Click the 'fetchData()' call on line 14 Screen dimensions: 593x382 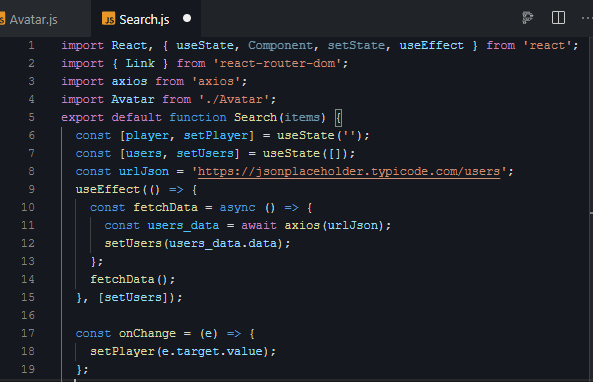[x=129, y=279]
